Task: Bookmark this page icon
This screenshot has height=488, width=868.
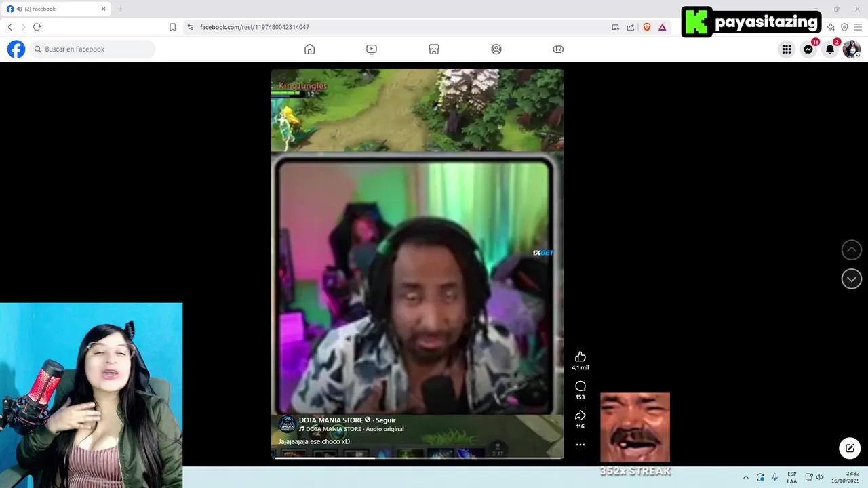Action: [x=172, y=27]
